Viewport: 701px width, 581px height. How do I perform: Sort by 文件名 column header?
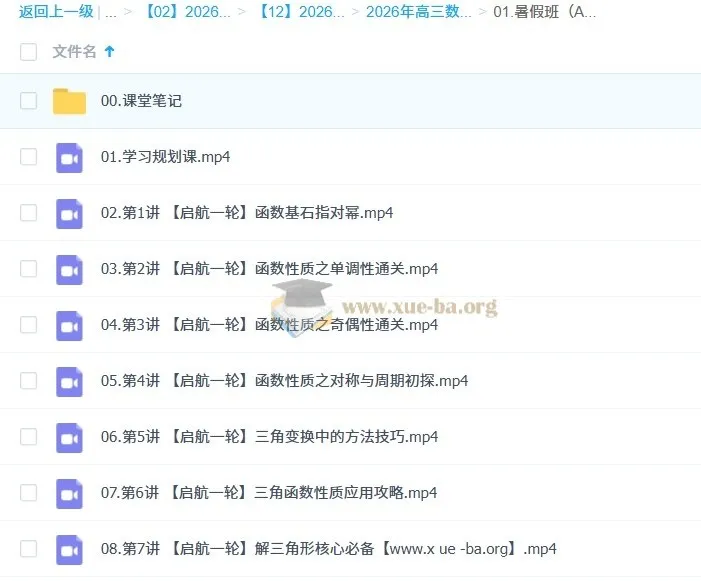(74, 51)
